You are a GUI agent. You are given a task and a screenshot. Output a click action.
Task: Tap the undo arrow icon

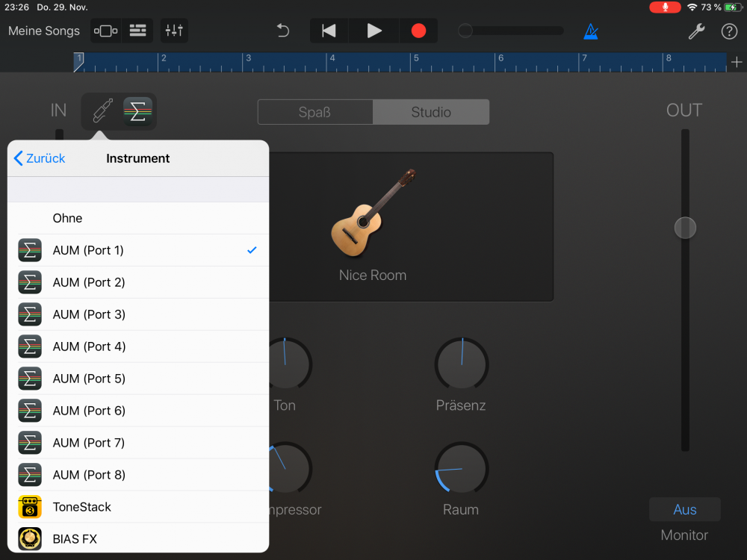tap(283, 31)
